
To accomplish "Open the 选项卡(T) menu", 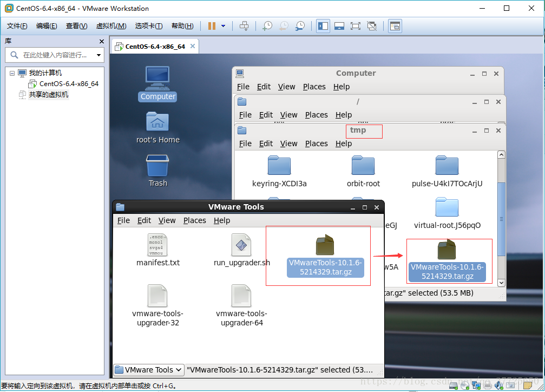I will point(149,26).
